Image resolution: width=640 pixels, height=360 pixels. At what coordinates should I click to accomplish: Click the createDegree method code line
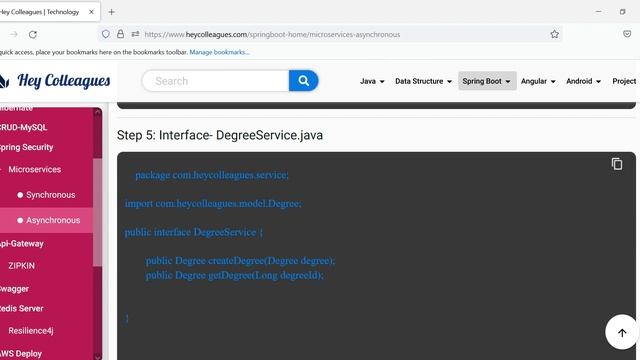point(240,260)
